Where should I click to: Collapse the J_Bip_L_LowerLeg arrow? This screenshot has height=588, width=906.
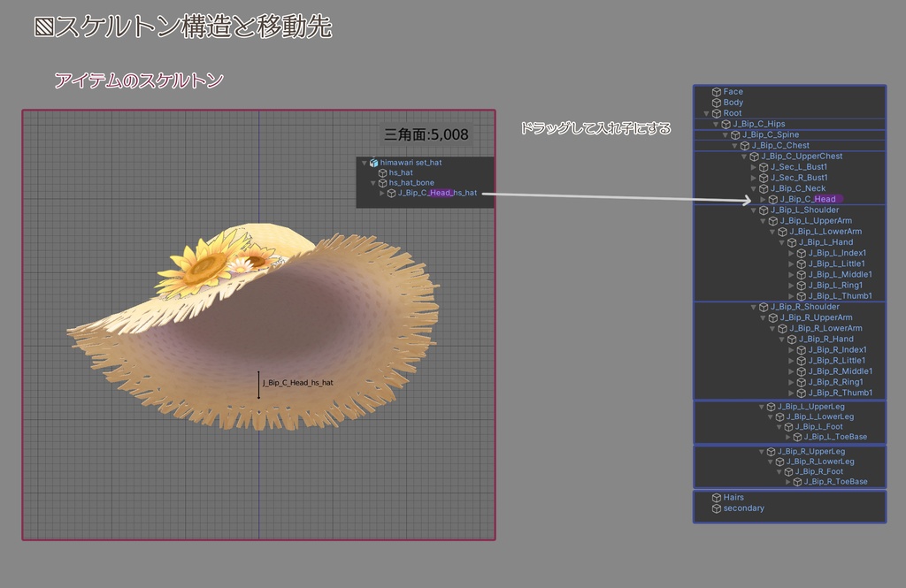pos(770,417)
